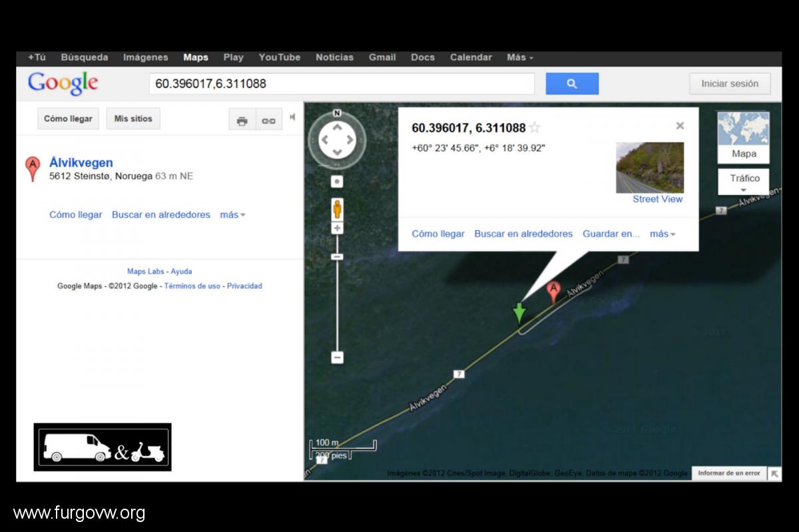Zoom out with the minus button
This screenshot has width=799, height=532.
pyautogui.click(x=338, y=358)
